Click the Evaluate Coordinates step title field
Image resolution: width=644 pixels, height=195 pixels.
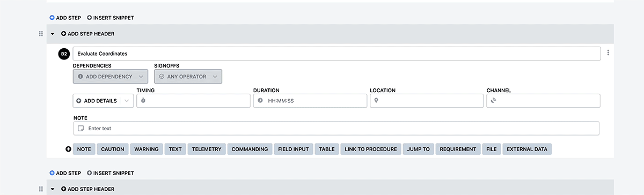tap(336, 54)
